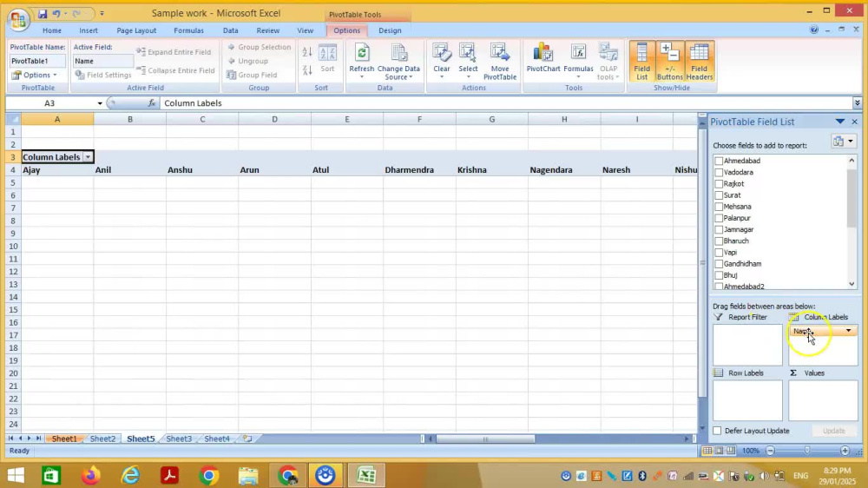The width and height of the screenshot is (868, 488).
Task: Open the Home ribbon tab
Action: [52, 30]
